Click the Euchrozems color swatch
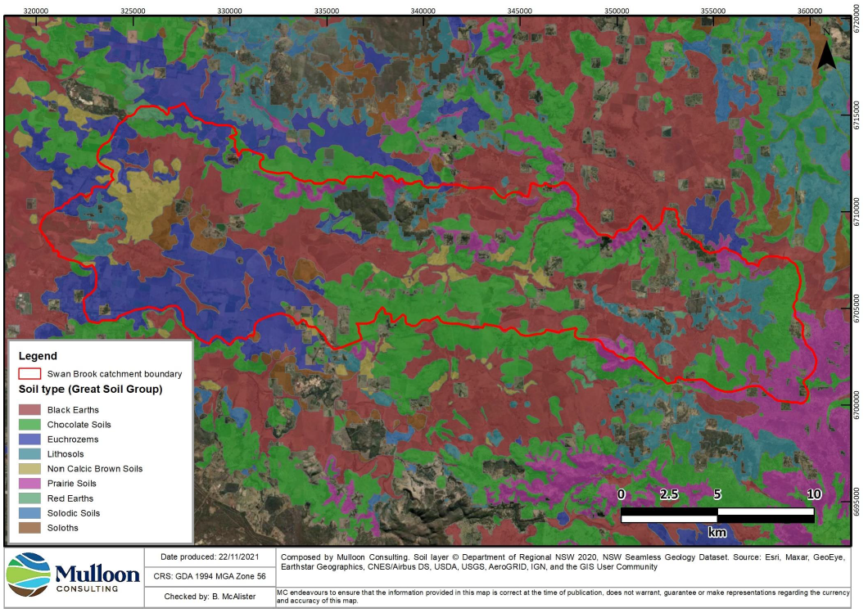The width and height of the screenshot is (868, 613). pos(29,439)
